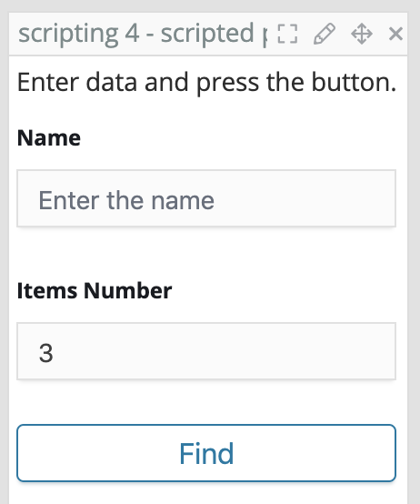Focus the 'Enter the name' input field

coord(206,198)
